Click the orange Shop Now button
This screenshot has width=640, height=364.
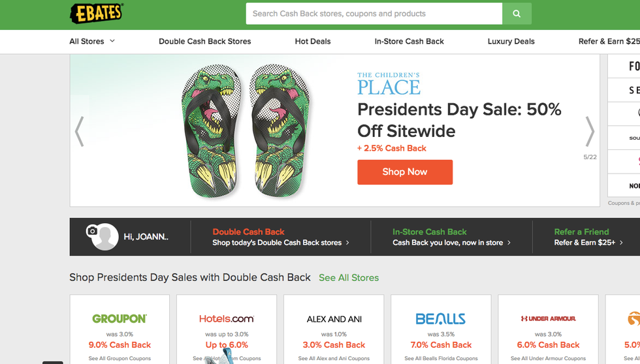[x=404, y=172]
